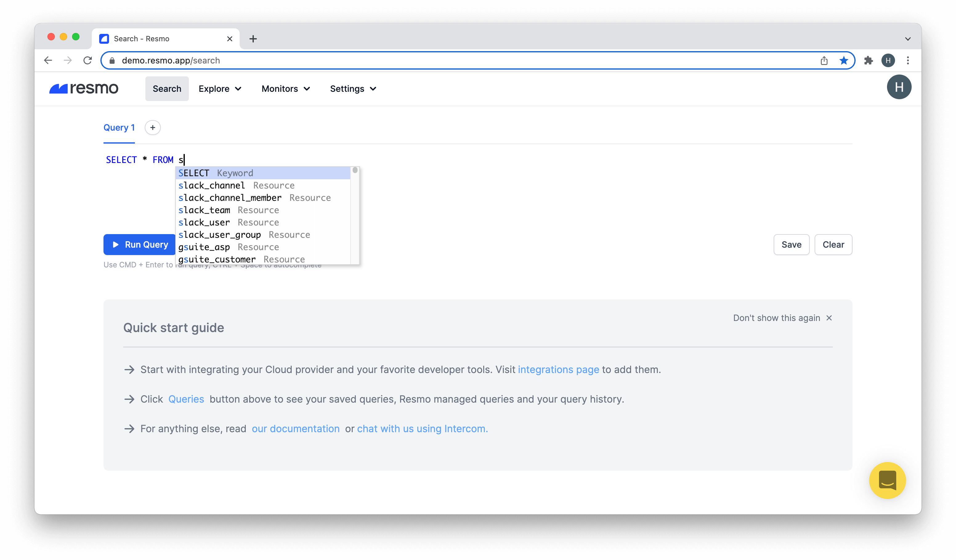Click the lock icon in address bar
This screenshot has height=560, width=956.
[x=112, y=61]
